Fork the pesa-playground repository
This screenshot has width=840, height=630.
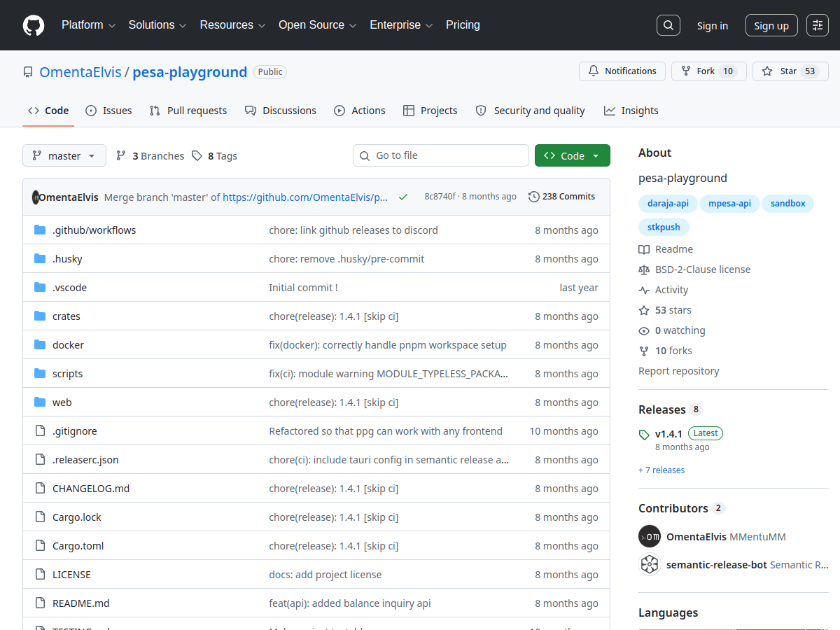pos(708,71)
